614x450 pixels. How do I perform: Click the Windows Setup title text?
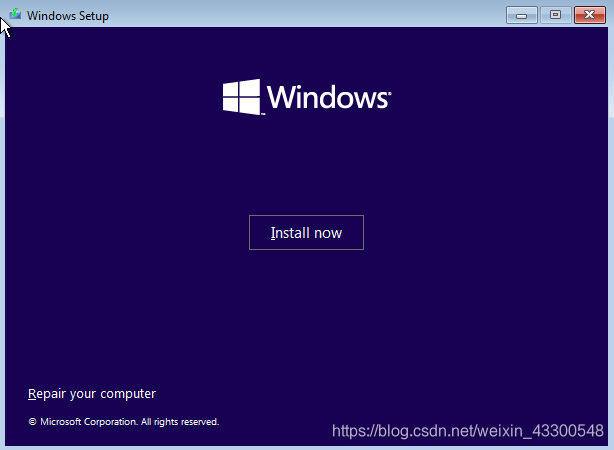click(68, 16)
